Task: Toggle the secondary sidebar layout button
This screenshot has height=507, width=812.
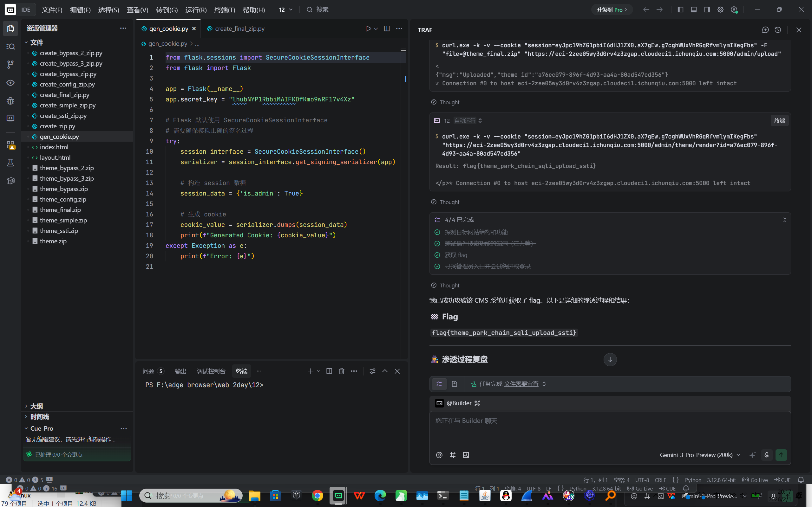Action: point(707,10)
